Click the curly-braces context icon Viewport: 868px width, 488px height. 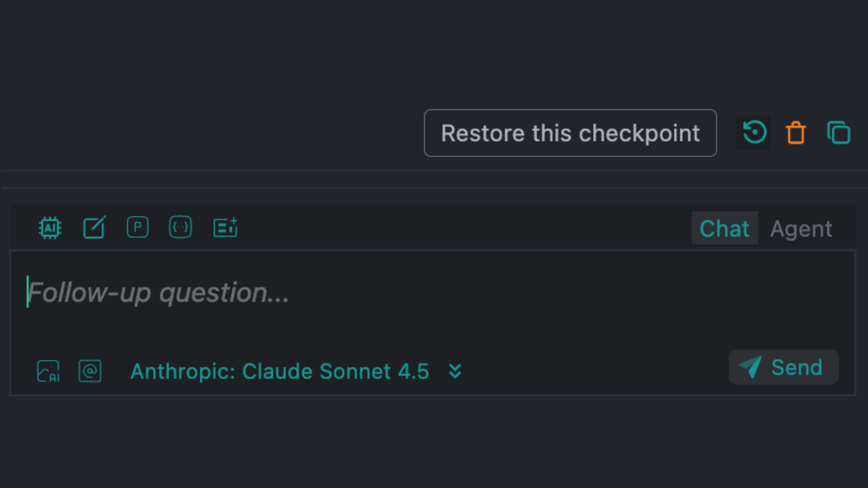[180, 227]
